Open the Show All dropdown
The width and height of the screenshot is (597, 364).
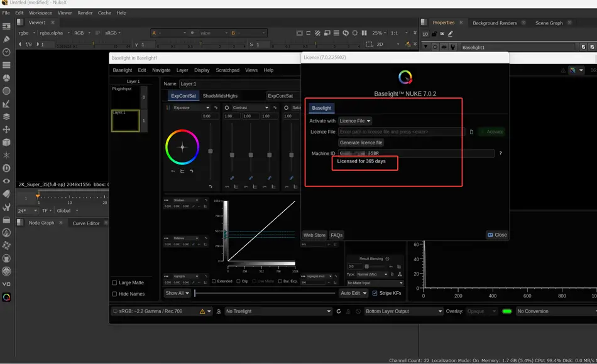pos(177,293)
